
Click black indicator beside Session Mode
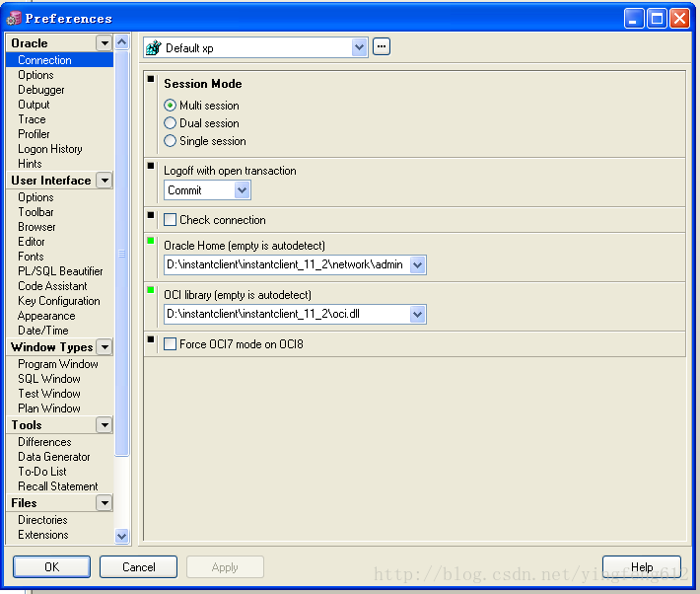(151, 79)
